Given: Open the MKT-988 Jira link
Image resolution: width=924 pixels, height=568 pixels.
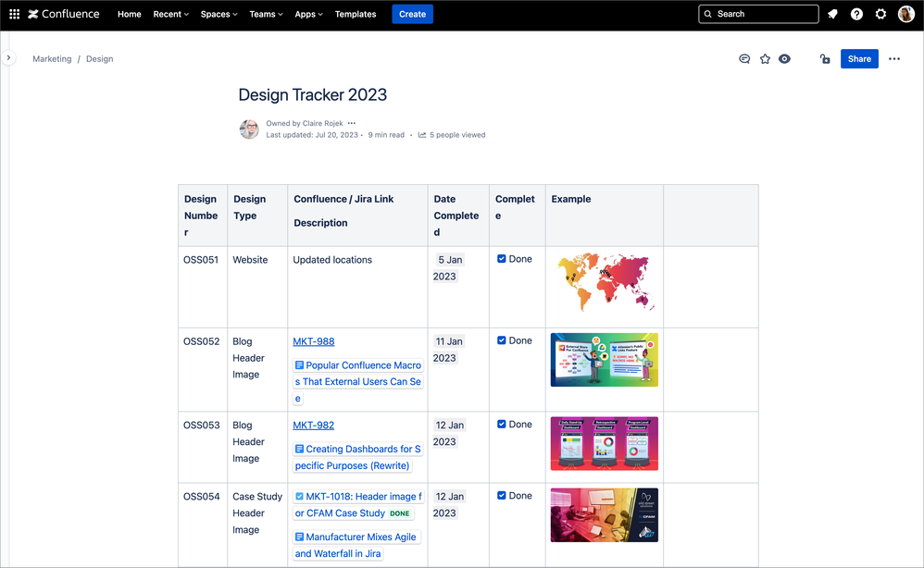Looking at the screenshot, I should pyautogui.click(x=314, y=340).
